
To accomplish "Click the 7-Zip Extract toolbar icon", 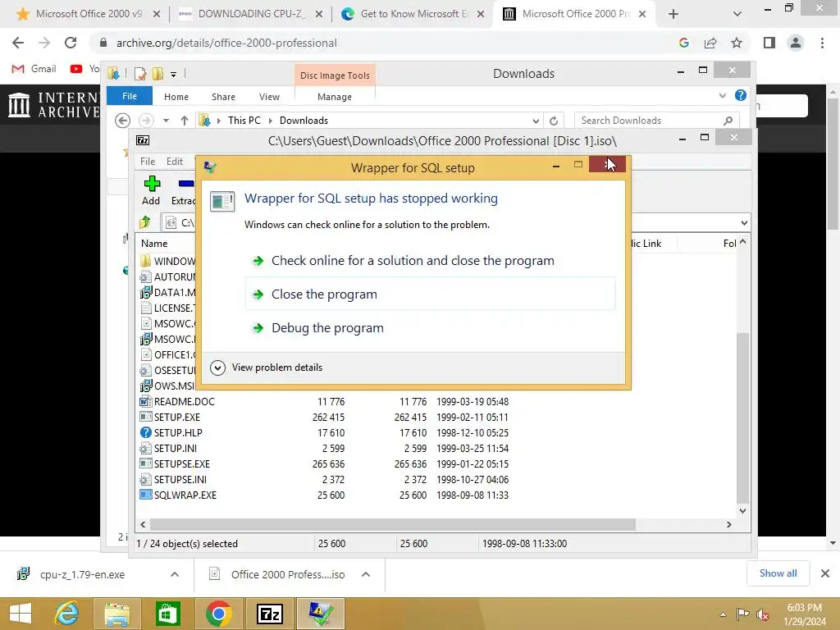I will tap(184, 190).
